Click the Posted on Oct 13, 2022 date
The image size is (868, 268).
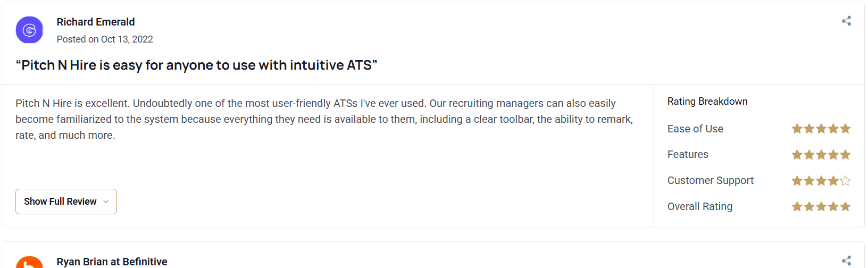[105, 39]
